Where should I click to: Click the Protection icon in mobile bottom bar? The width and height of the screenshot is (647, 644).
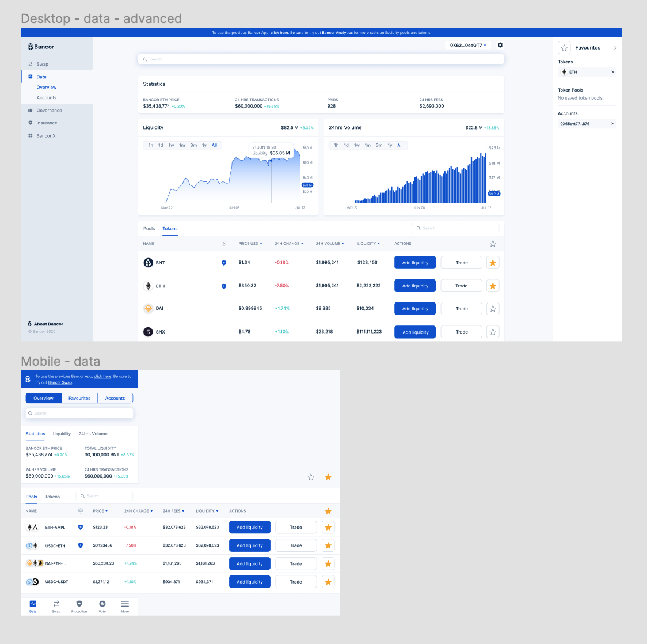coord(79,604)
